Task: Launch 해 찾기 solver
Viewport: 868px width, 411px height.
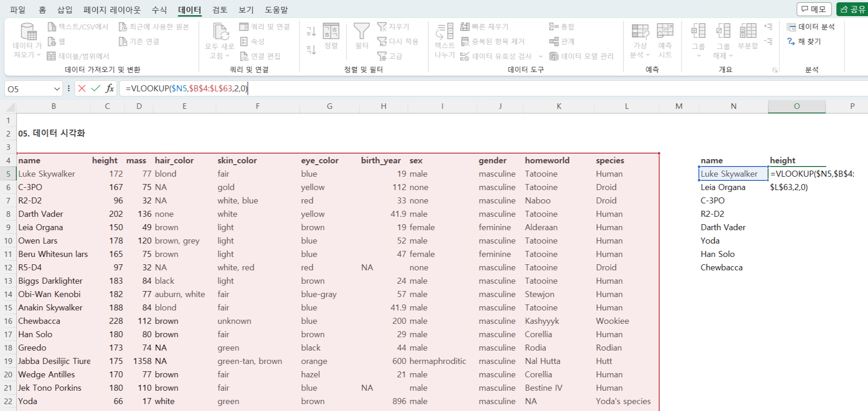Action: (x=804, y=42)
